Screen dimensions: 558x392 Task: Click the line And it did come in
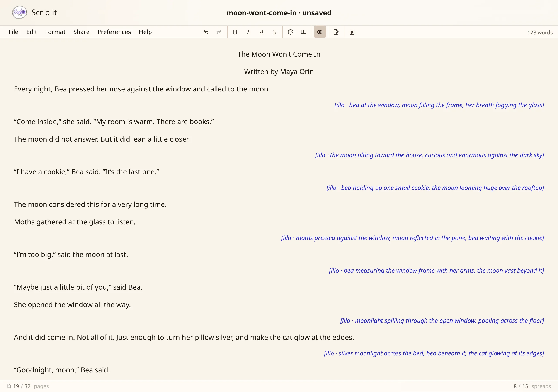pos(184,337)
